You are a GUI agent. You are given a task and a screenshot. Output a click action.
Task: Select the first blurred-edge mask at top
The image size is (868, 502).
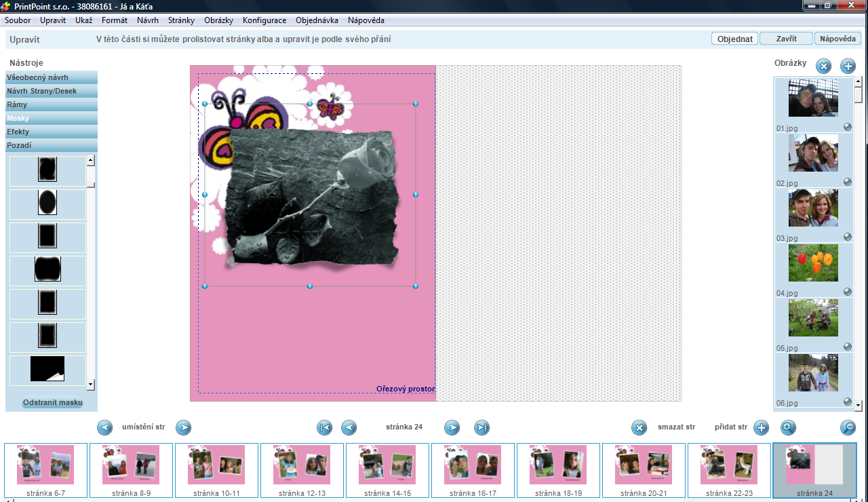click(47, 170)
